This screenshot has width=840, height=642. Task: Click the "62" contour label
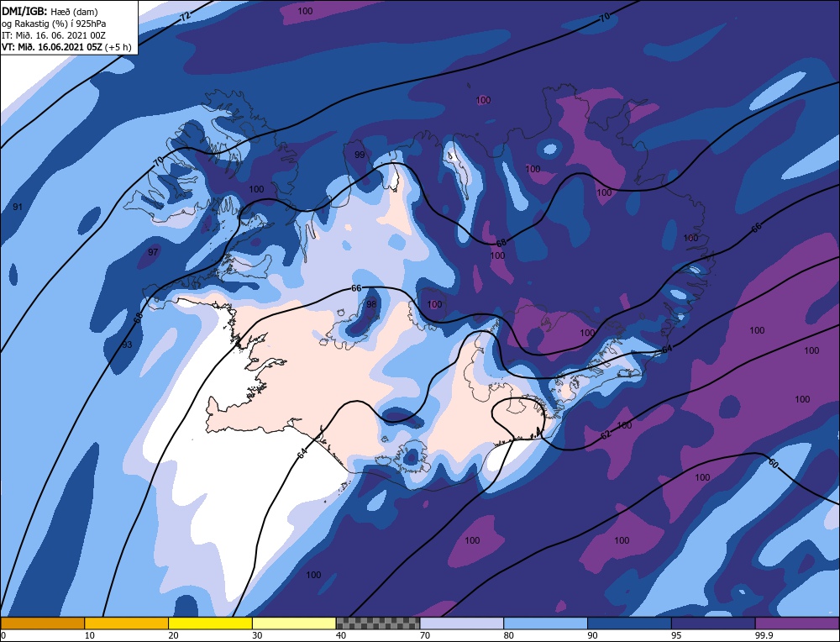pyautogui.click(x=606, y=434)
